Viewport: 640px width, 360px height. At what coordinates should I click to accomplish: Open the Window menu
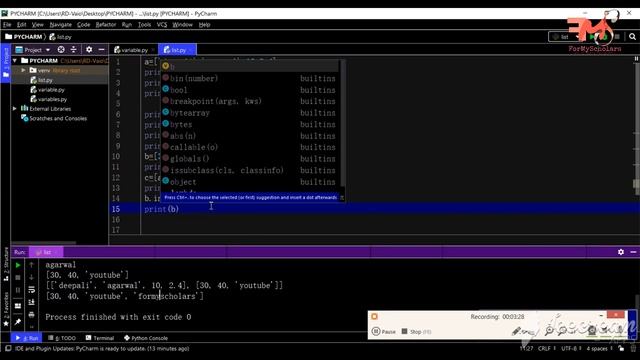pos(182,25)
